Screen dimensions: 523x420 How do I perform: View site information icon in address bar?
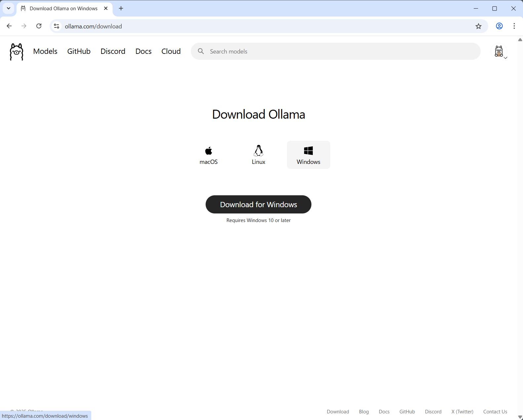coord(57,26)
